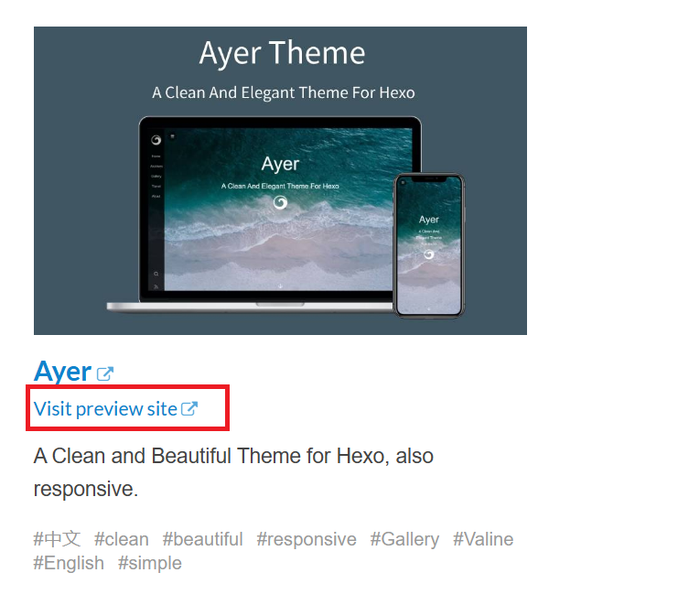Click the Ayer Theme heading in the banner

[283, 53]
